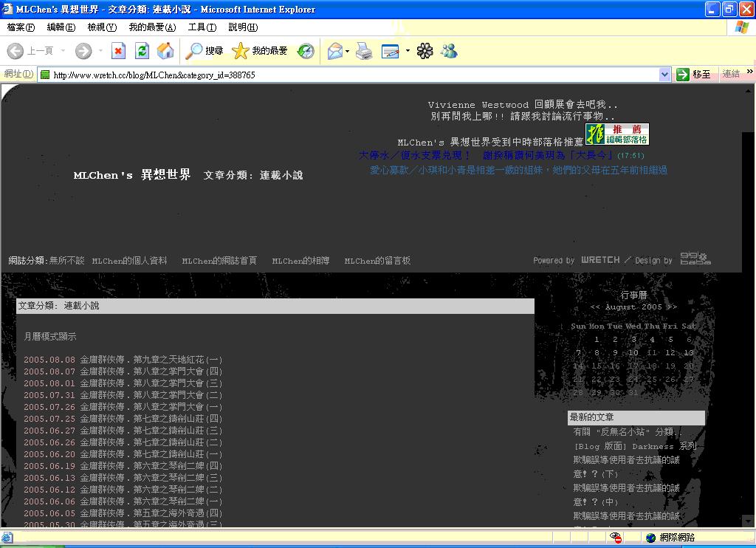
Task: Click the 移至 Go button
Action: point(694,75)
